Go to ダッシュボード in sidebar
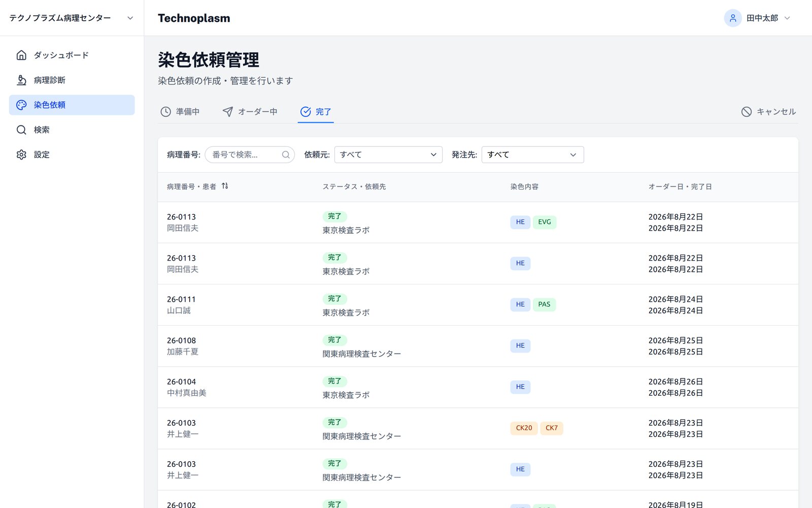Image resolution: width=812 pixels, height=508 pixels. point(72,55)
